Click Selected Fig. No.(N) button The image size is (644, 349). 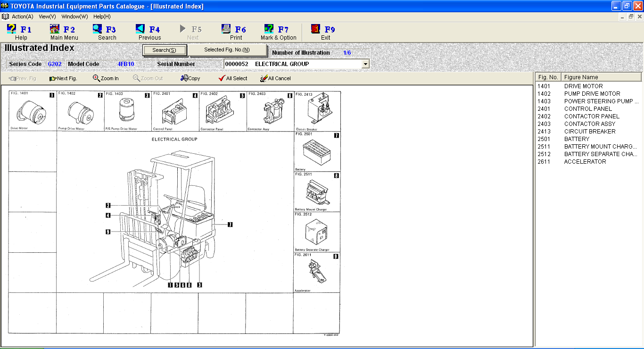click(x=227, y=50)
